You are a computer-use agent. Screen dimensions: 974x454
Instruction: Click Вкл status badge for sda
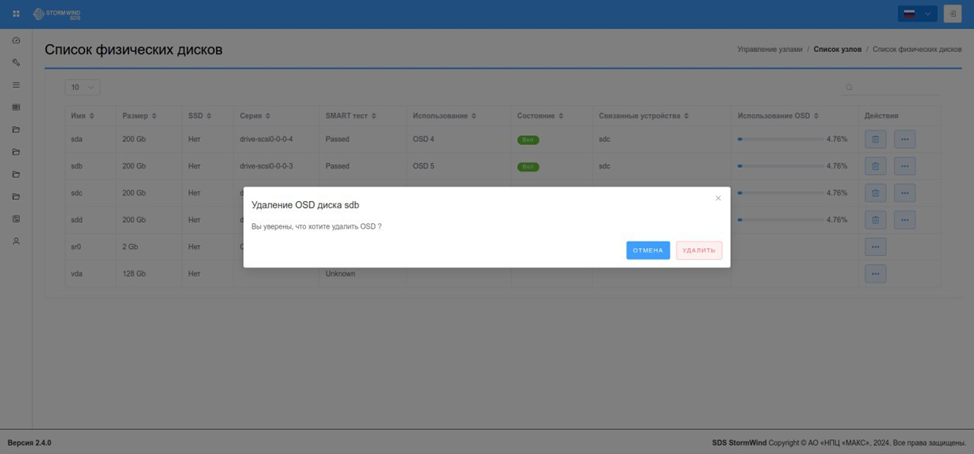click(528, 140)
